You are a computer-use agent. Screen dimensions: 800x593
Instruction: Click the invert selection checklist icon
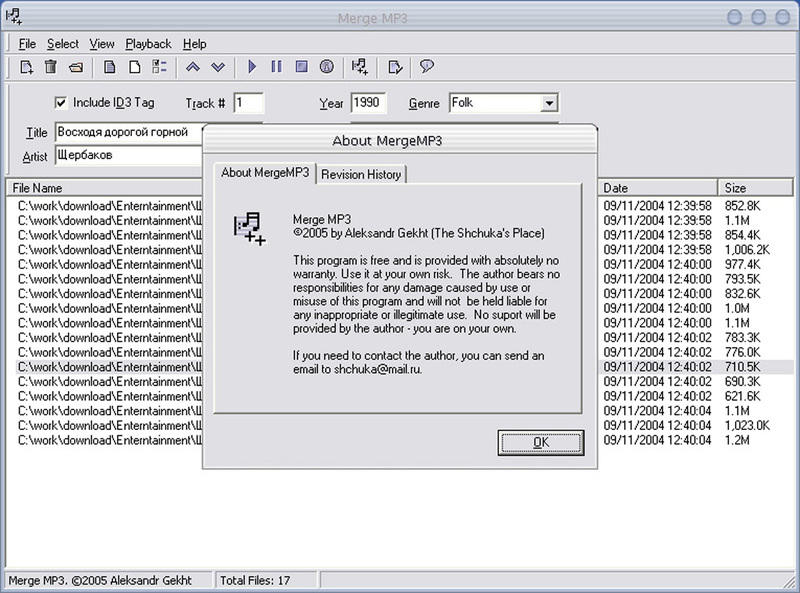pyautogui.click(x=160, y=67)
